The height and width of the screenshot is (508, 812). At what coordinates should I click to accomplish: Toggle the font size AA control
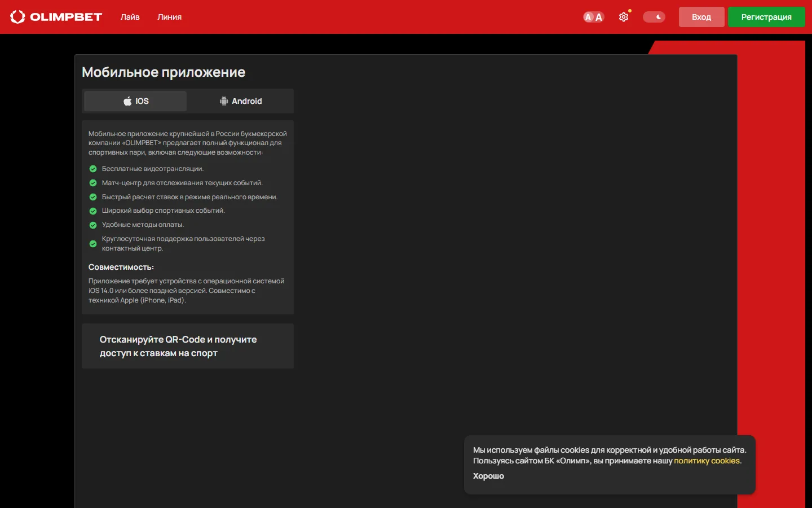(x=593, y=17)
